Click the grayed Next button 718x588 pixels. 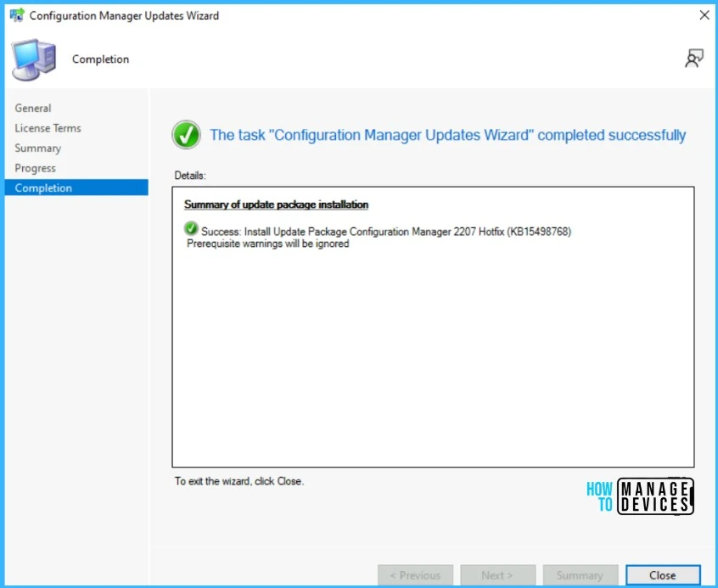point(497,575)
